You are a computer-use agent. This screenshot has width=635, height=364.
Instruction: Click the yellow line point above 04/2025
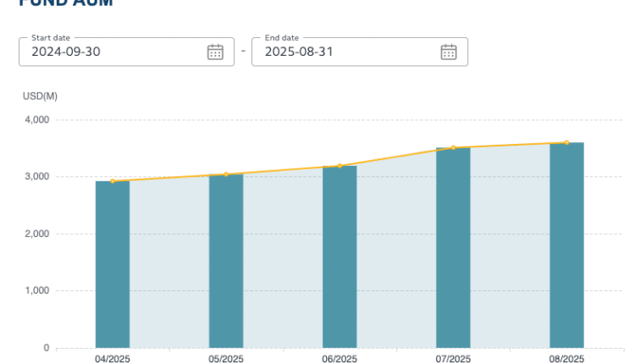pyautogui.click(x=113, y=181)
